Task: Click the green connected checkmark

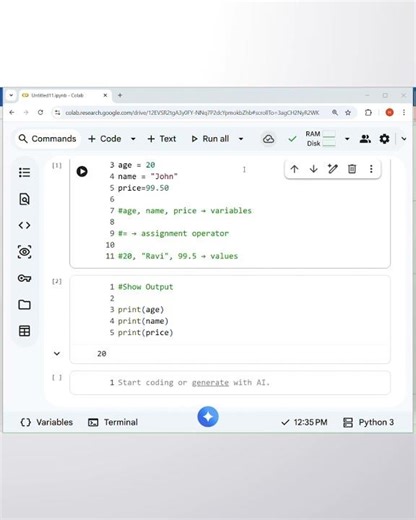Action: [292, 139]
